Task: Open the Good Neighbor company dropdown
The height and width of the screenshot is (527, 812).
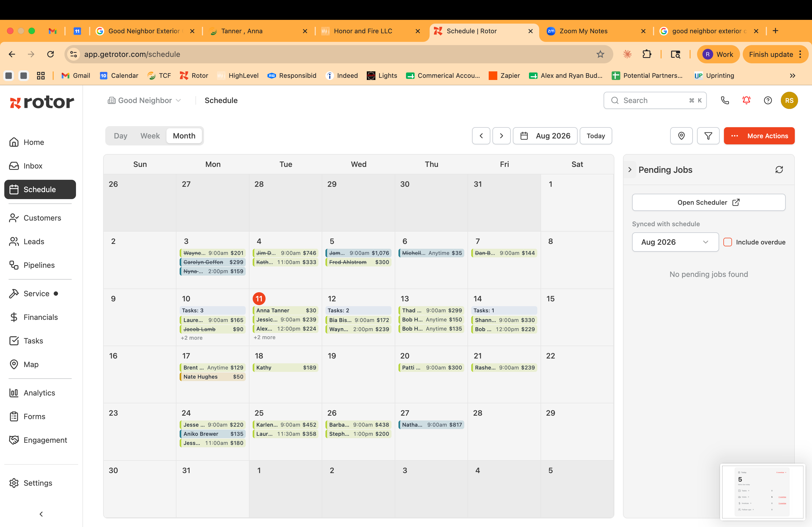Action: tap(145, 100)
